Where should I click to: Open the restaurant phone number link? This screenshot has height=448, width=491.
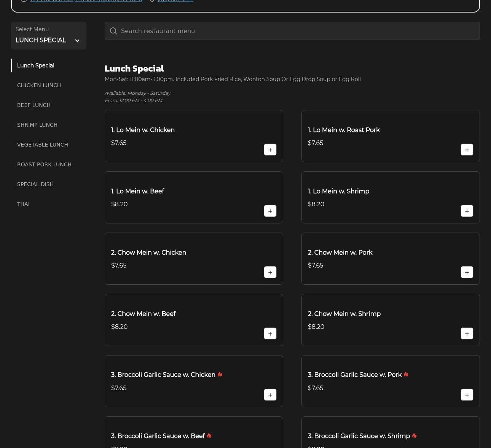click(x=175, y=1)
